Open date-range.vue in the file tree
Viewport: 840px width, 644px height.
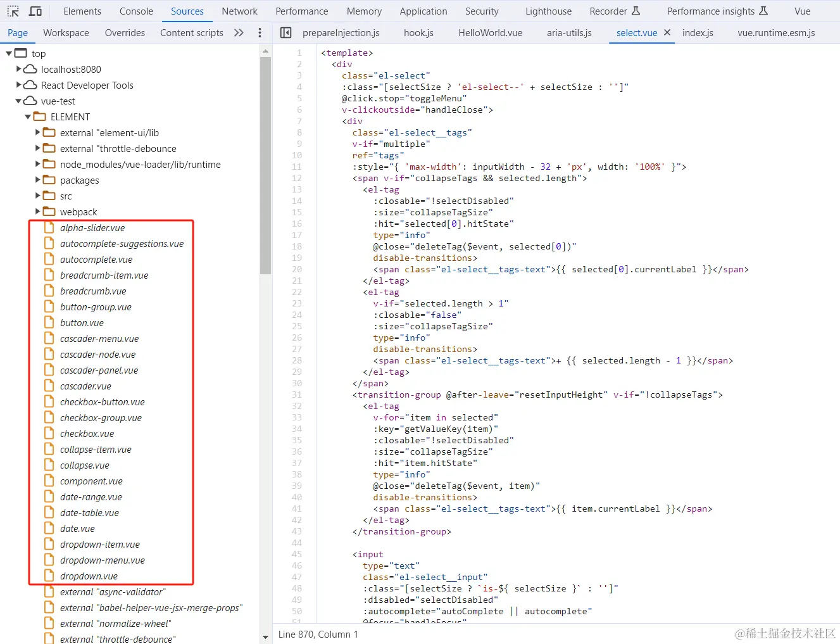(x=91, y=496)
